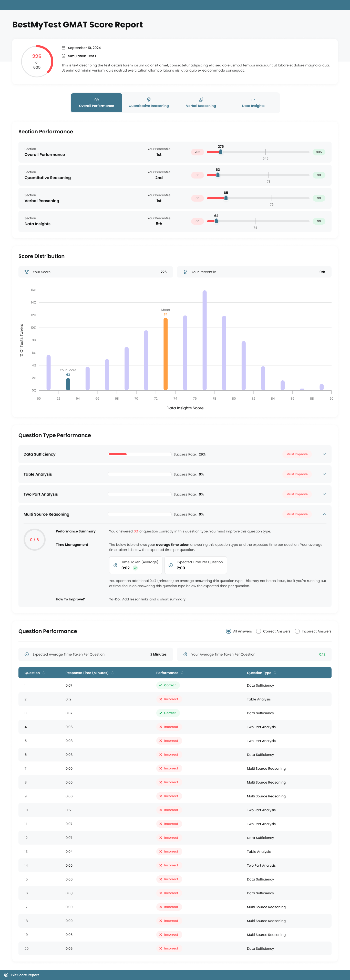Image resolution: width=350 pixels, height=980 pixels.
Task: Select the Correct Answers radio button
Action: (259, 631)
